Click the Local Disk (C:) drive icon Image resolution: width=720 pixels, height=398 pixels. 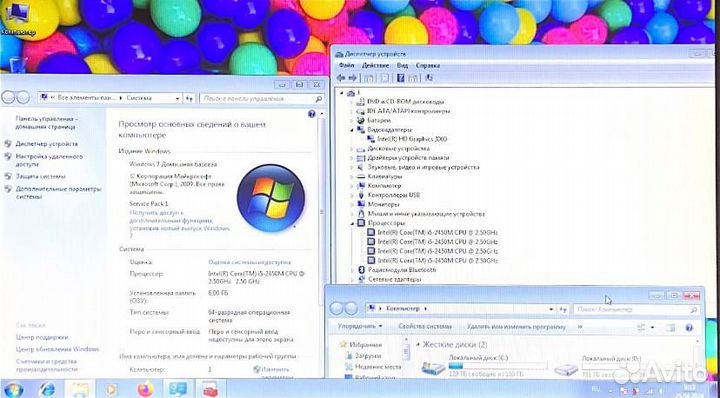(433, 367)
